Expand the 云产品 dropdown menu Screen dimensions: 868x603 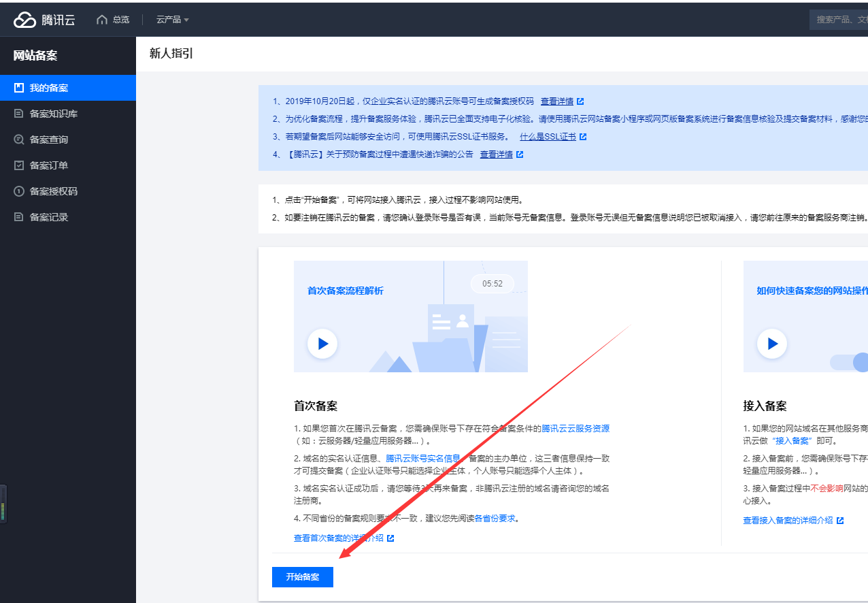click(x=173, y=20)
